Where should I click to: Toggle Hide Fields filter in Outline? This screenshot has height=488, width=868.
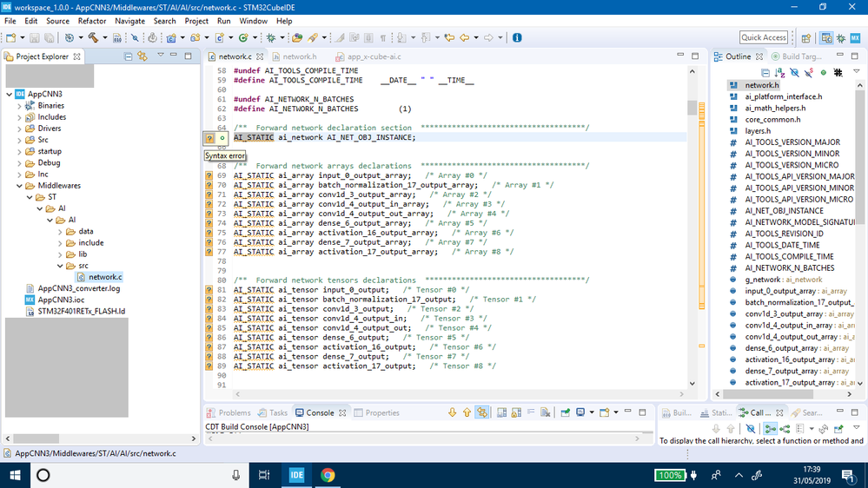[x=794, y=72]
